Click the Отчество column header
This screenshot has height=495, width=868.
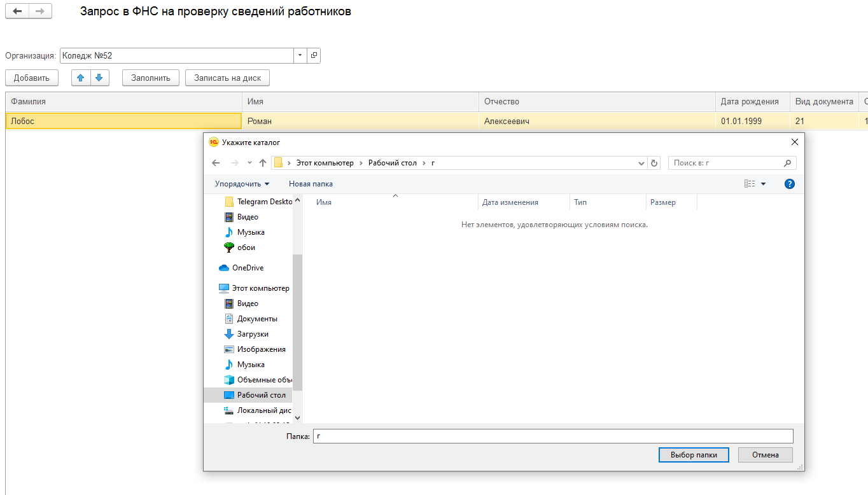[597, 102]
